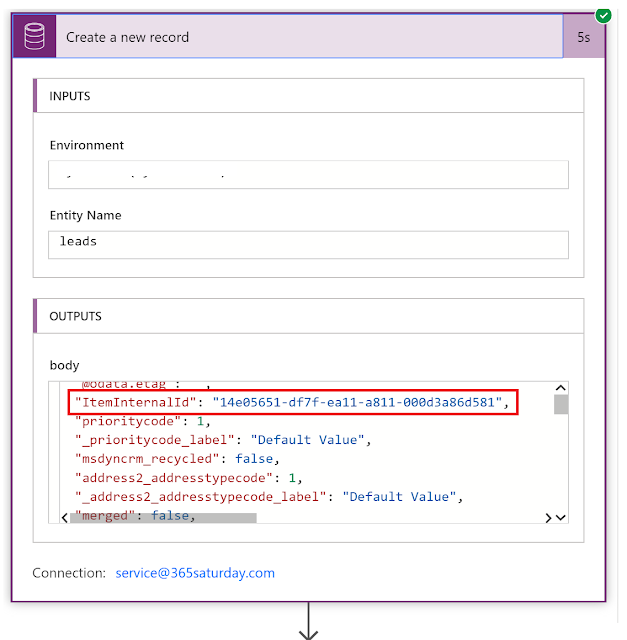The width and height of the screenshot is (627, 640).
Task: Click the body scroll down arrow
Action: coord(560,518)
